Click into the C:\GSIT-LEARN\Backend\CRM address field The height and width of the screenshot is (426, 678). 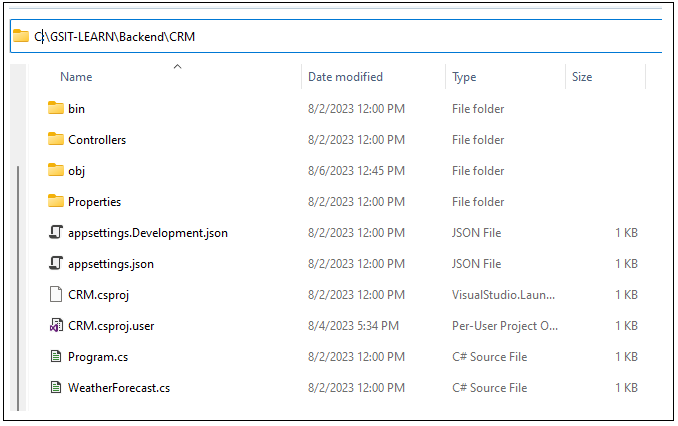pyautogui.click(x=336, y=36)
